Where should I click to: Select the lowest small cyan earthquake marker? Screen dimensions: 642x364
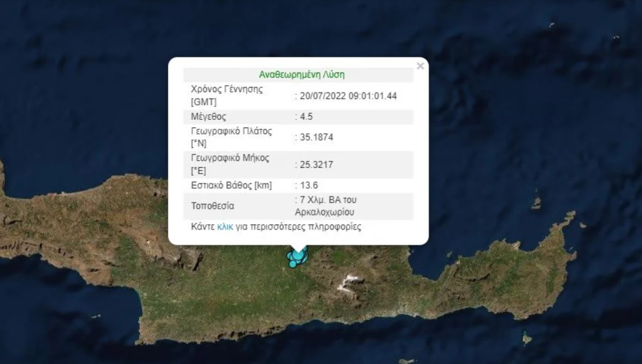[x=293, y=264]
